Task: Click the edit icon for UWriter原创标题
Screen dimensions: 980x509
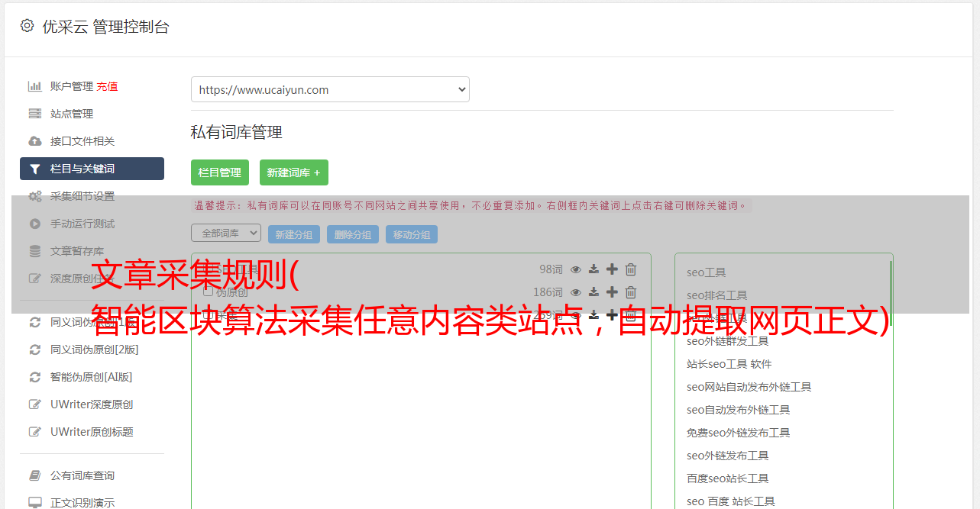Action: pos(35,432)
